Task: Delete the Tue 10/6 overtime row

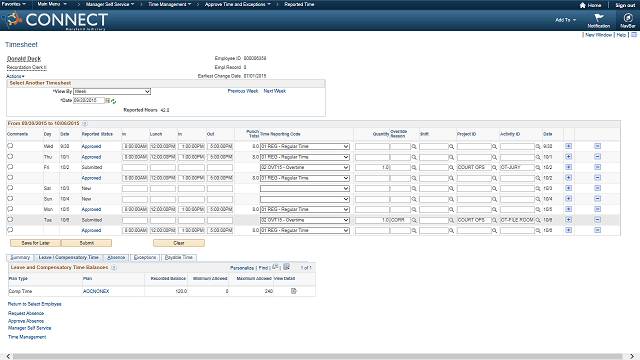Action: point(598,220)
